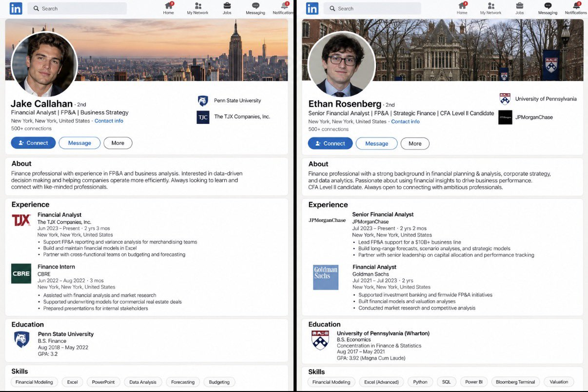Open Notifications in Jake Callahan window
The image size is (588, 392).
point(284,8)
